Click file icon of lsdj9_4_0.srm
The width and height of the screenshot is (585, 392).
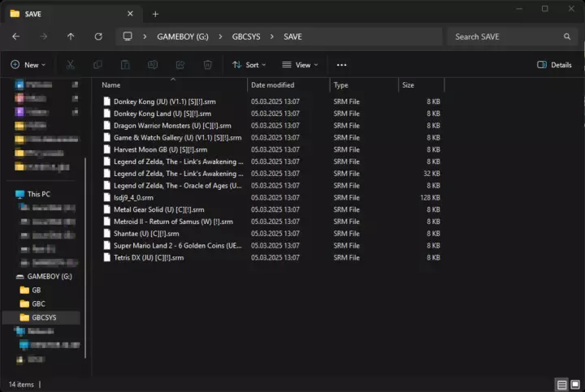tap(107, 197)
